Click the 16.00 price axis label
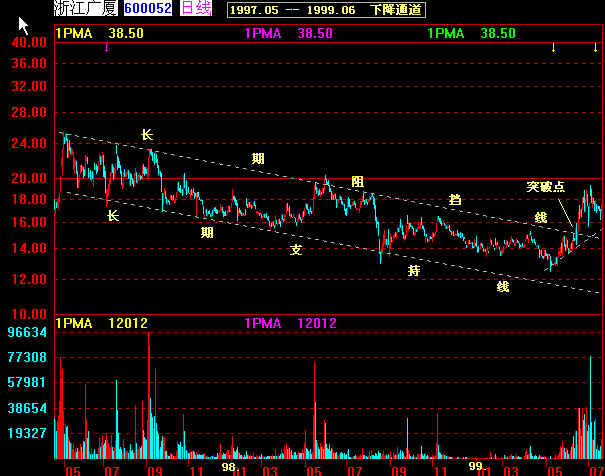 click(29, 223)
